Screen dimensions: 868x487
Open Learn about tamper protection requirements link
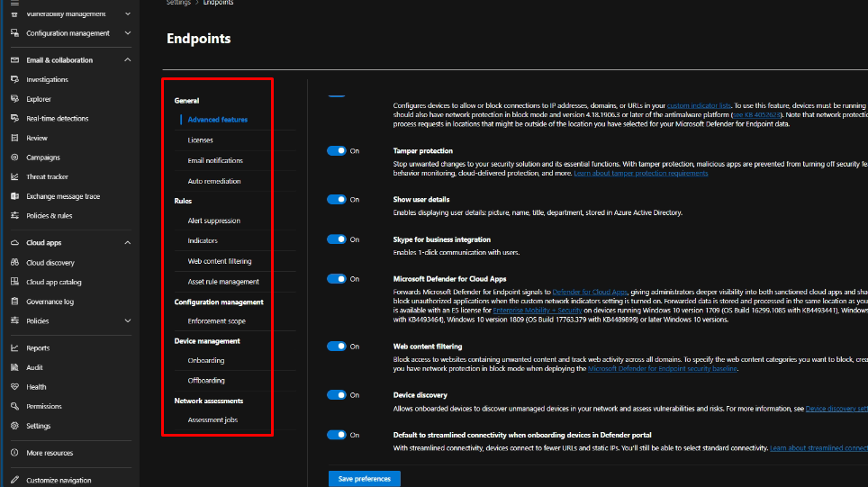point(640,173)
